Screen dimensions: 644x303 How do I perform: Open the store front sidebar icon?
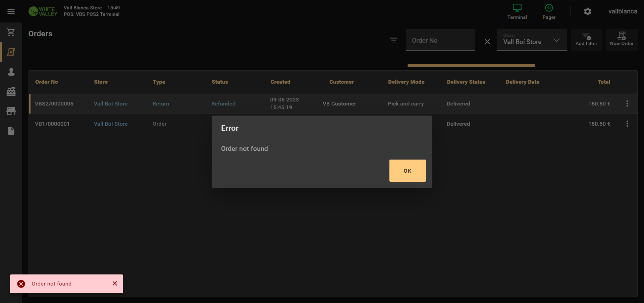point(11,111)
